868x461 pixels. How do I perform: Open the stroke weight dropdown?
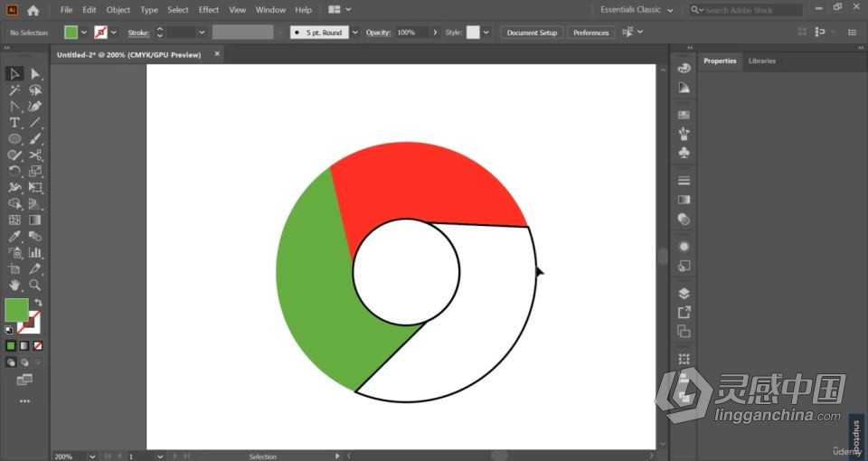[202, 33]
